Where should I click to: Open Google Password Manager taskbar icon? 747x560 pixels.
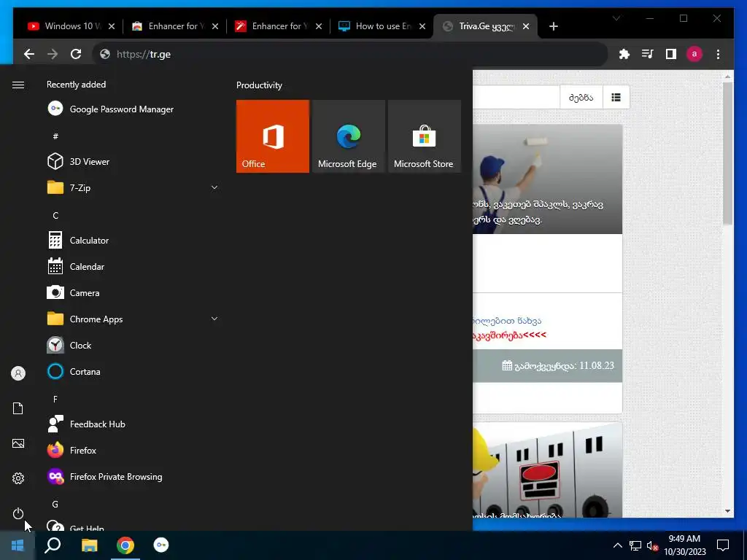(161, 545)
